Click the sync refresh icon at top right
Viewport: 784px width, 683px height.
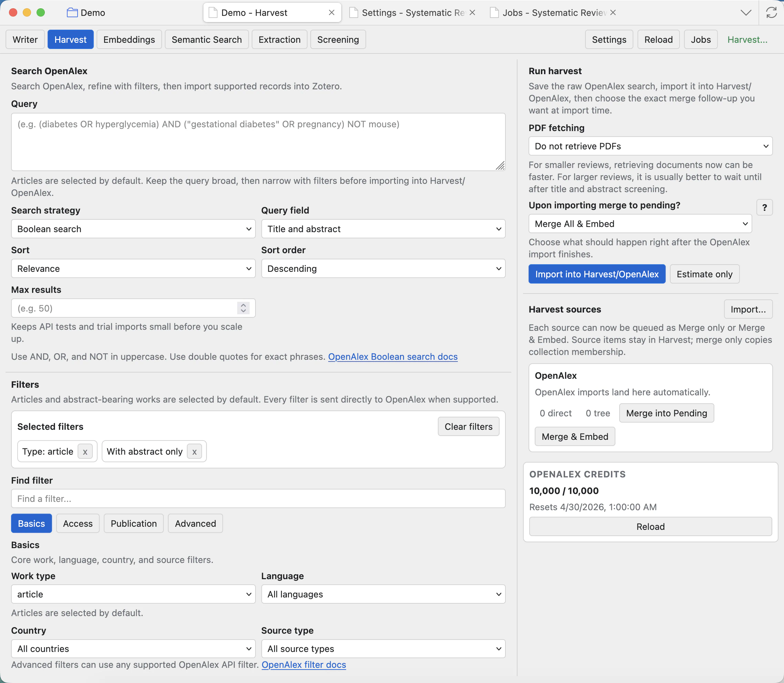pyautogui.click(x=772, y=12)
